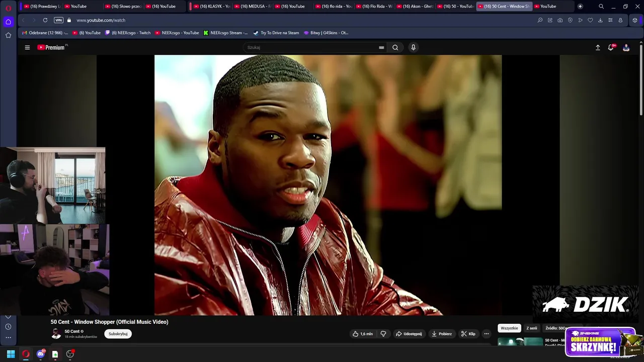Add page to bookmarks with heart icon

click(x=590, y=20)
